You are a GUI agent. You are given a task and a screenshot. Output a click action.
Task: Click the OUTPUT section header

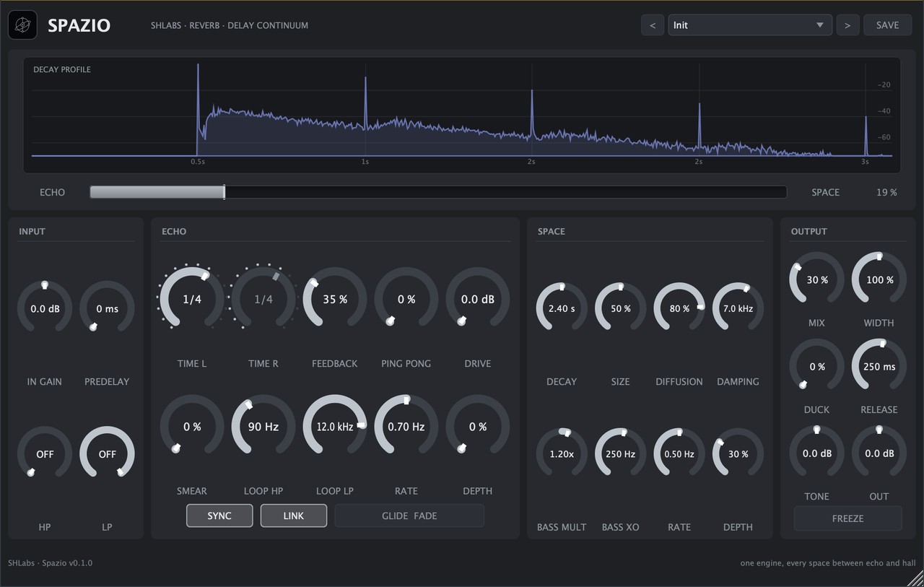point(809,231)
